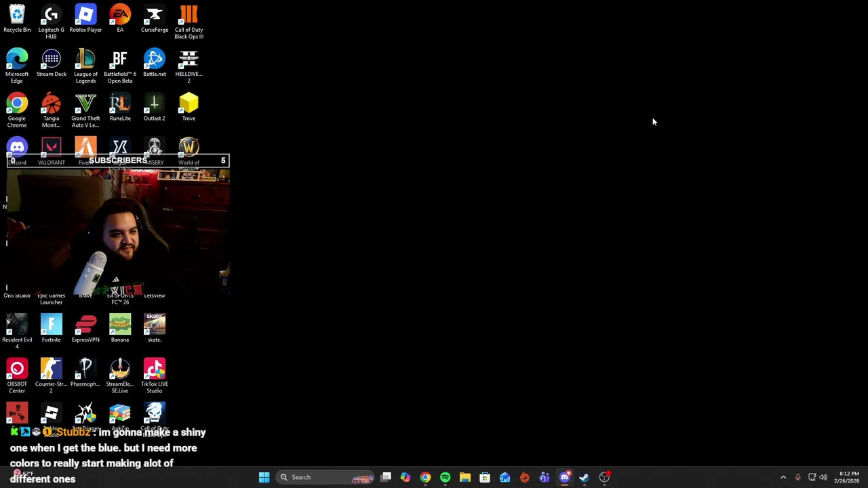Open Counter-Strike 2 shortcut
This screenshot has height=488, width=868.
pos(51,375)
